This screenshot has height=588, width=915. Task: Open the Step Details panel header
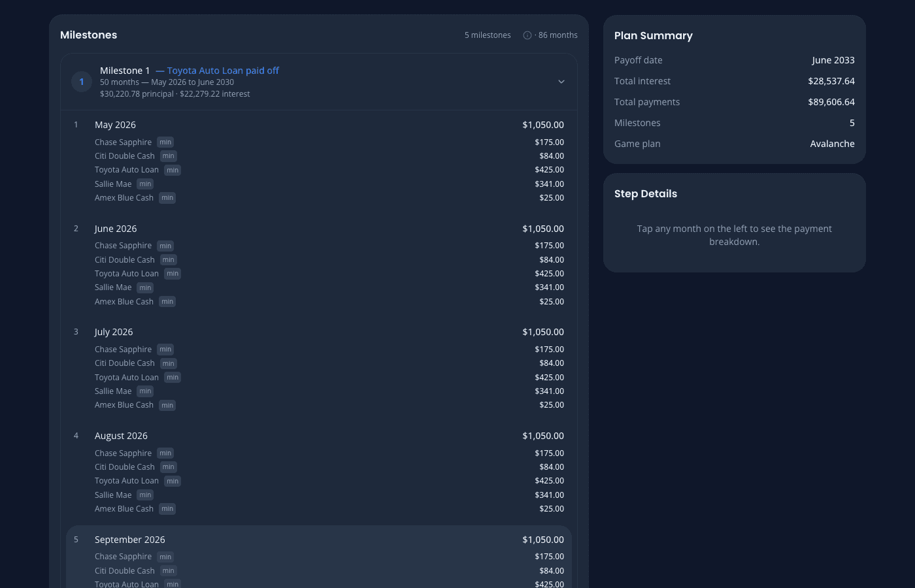[x=646, y=193]
